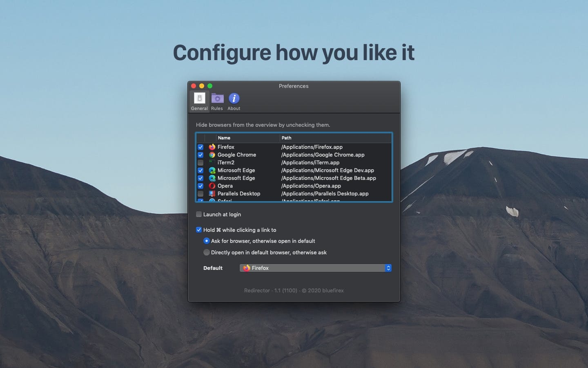Click the Google Chrome name in the list
The image size is (588, 368).
(x=237, y=155)
